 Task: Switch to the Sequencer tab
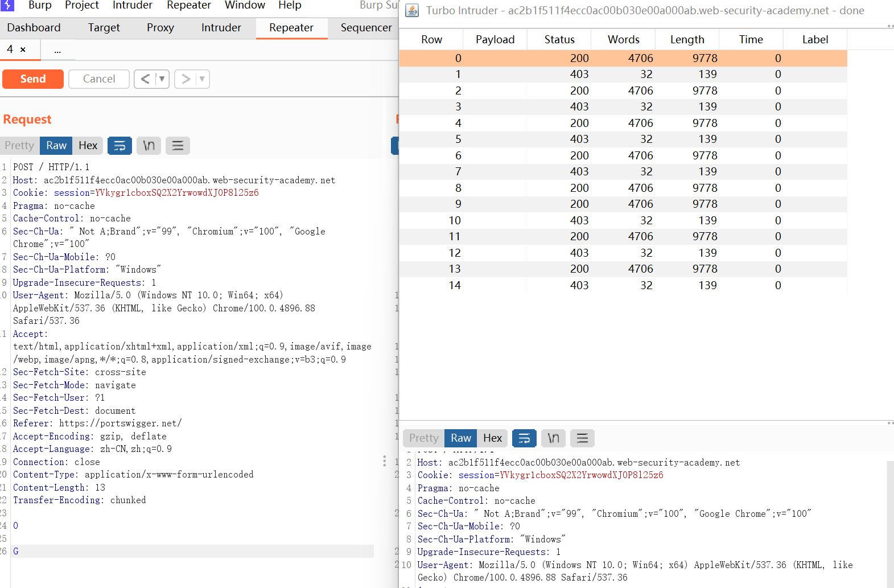366,28
